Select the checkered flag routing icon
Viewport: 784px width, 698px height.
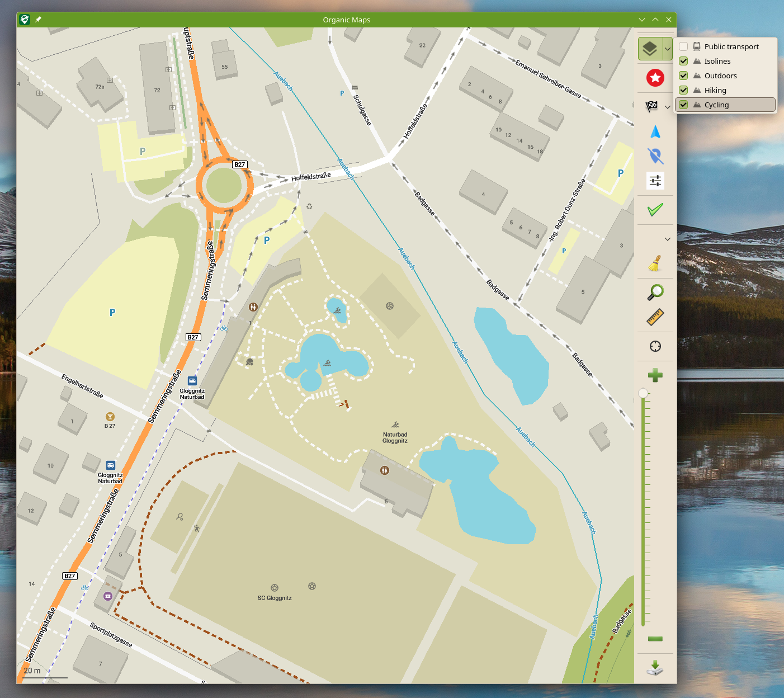click(651, 106)
